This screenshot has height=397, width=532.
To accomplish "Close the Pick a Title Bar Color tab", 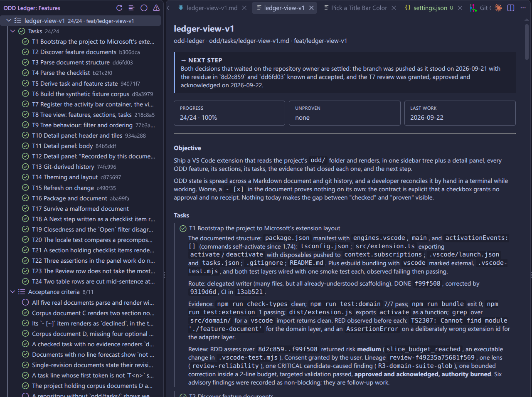I will point(394,8).
